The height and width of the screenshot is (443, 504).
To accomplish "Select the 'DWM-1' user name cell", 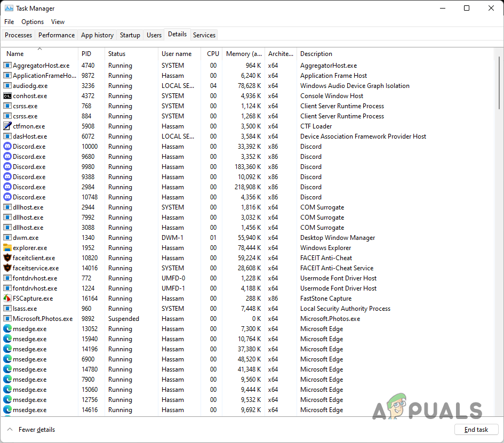I will [x=172, y=238].
